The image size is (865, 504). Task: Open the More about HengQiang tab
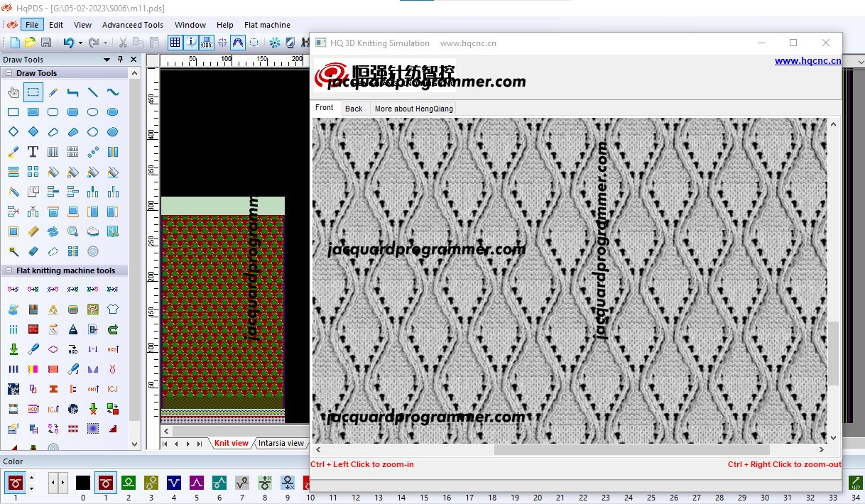(x=414, y=109)
